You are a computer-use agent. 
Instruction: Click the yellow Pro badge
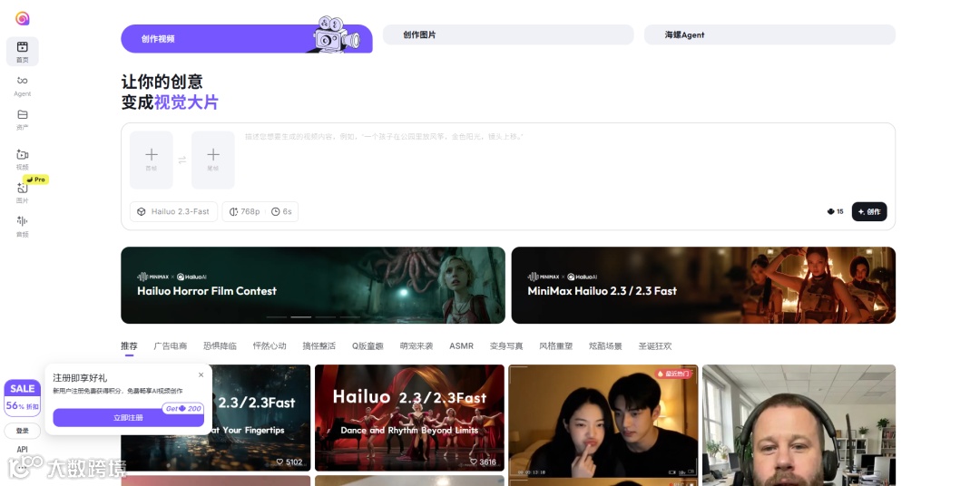(36, 180)
